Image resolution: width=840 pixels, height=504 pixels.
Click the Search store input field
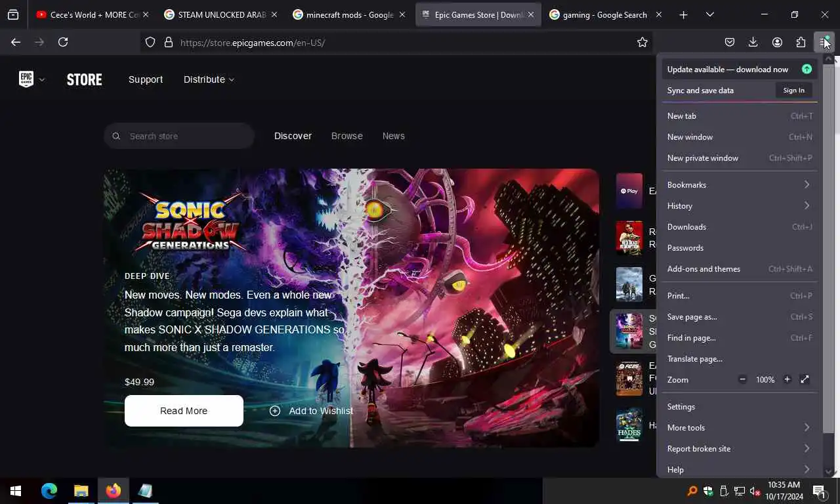pyautogui.click(x=179, y=136)
